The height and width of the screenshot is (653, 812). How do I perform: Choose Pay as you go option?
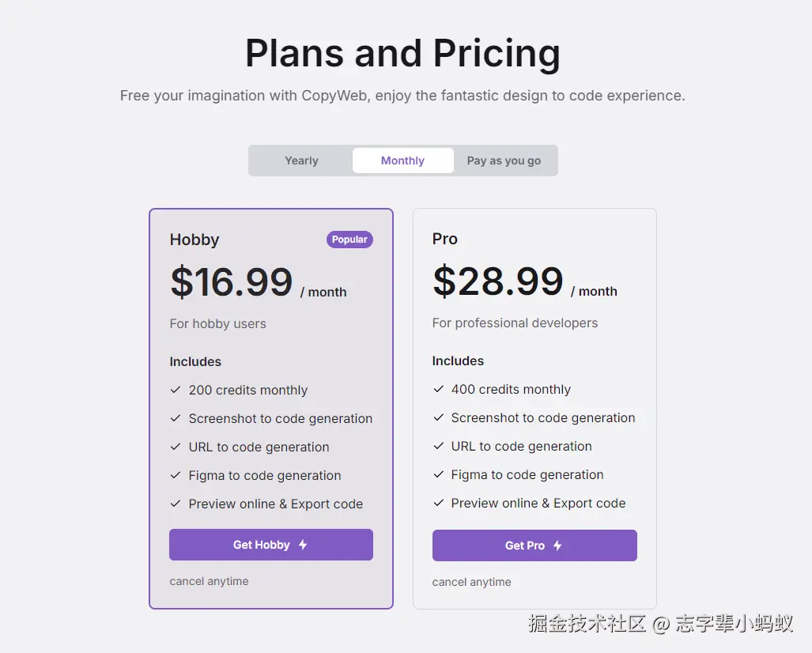point(504,160)
